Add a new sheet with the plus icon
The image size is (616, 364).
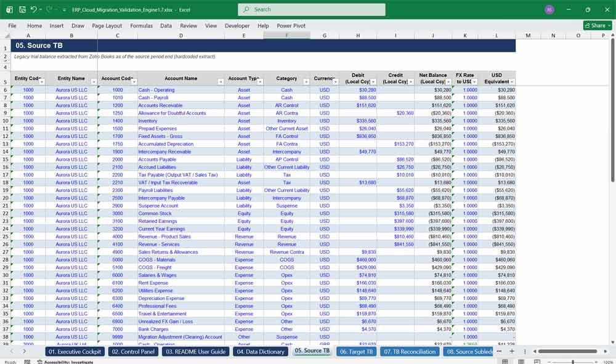[512, 351]
